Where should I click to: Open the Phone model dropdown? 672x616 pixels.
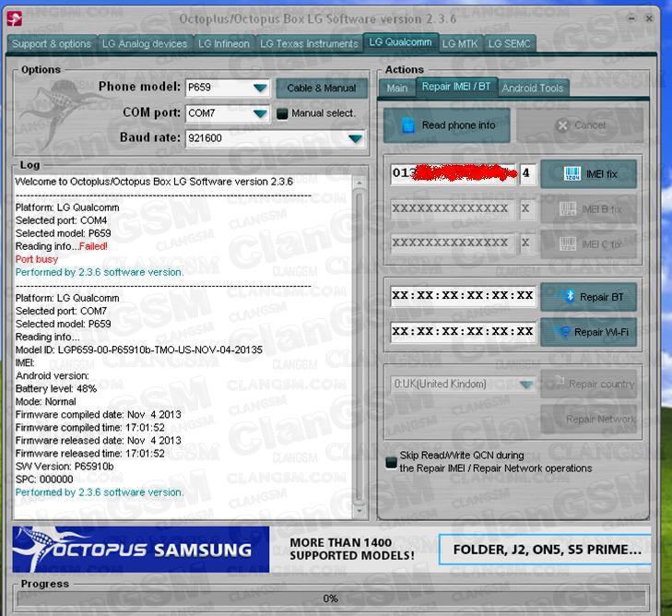[x=260, y=88]
